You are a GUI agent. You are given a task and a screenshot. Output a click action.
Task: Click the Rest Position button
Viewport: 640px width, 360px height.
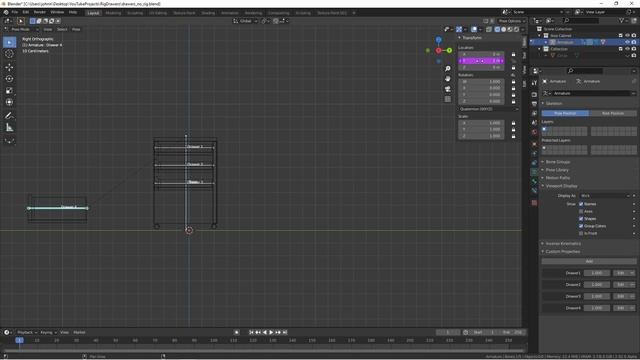(613, 113)
